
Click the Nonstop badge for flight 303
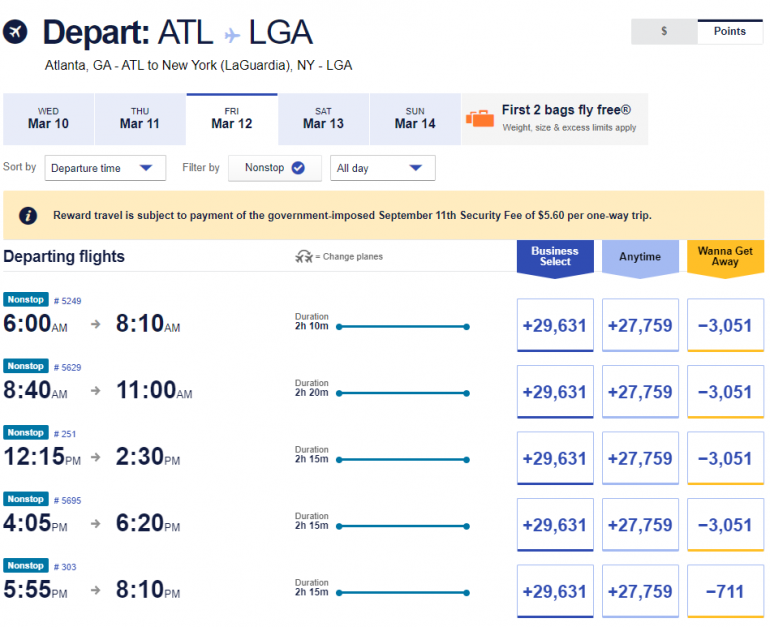coord(25,566)
